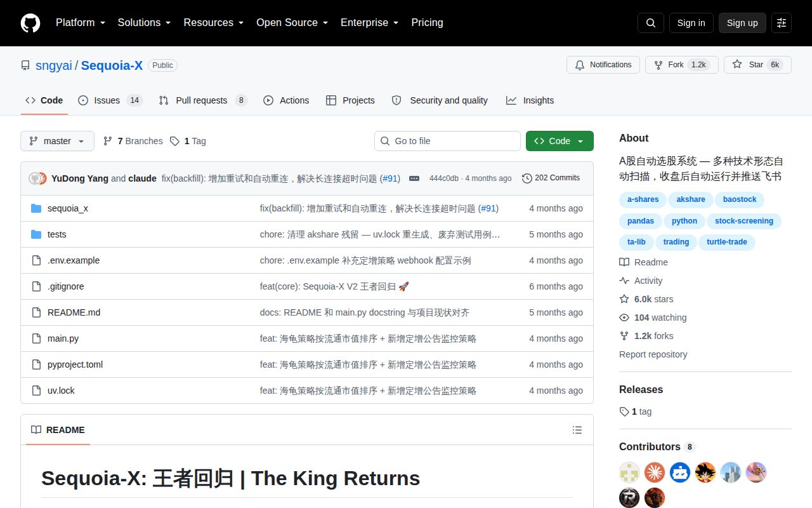Viewport: 812px width, 508px height.
Task: Click the search magnifier icon
Action: coord(651,23)
